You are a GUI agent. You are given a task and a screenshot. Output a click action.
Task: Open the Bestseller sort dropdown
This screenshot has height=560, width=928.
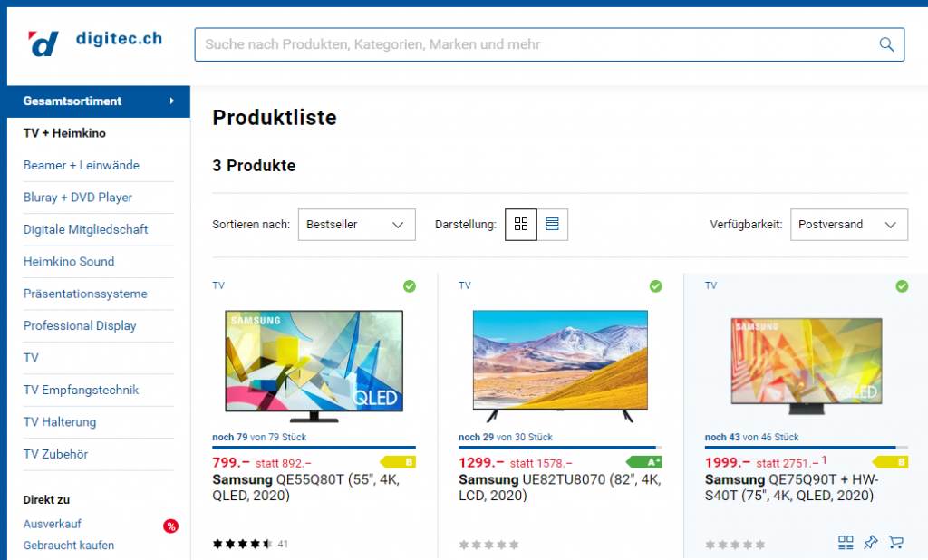(x=356, y=225)
